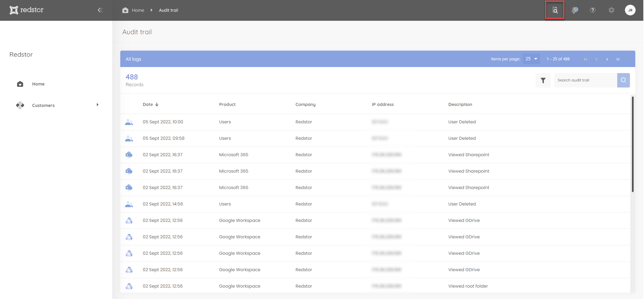This screenshot has height=299, width=644.
Task: Click '05 Sept 2022, 10:00' date cell
Action: pos(163,122)
